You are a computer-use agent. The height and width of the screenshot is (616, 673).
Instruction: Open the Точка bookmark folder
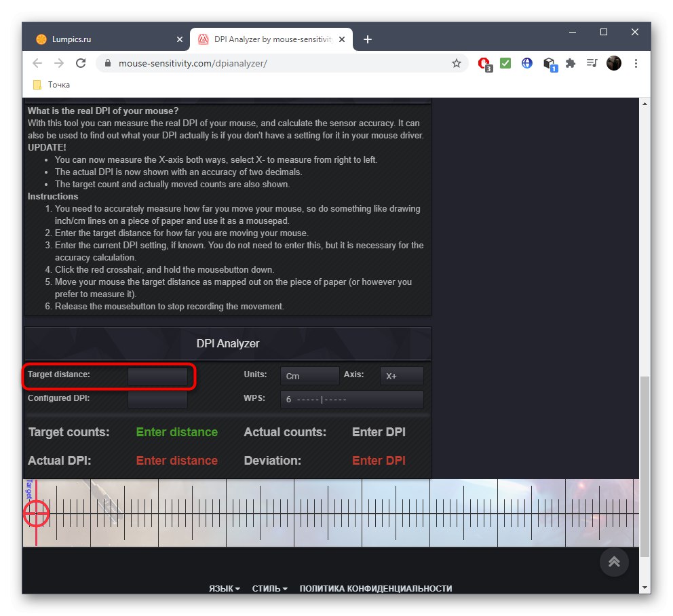click(52, 85)
